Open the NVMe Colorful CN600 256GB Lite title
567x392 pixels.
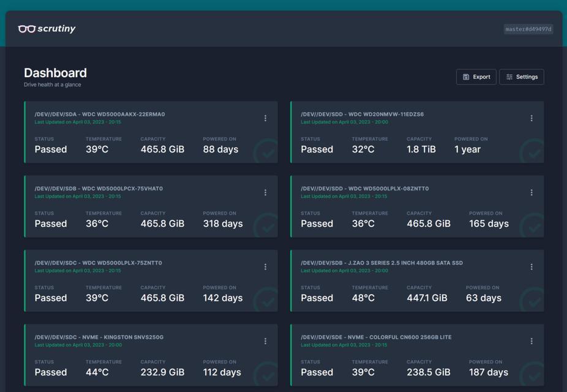point(376,337)
